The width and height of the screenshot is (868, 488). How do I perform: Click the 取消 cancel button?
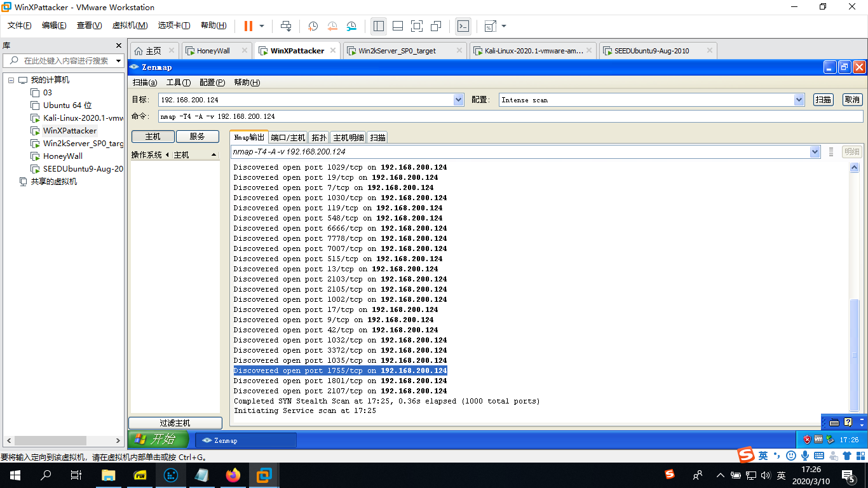pyautogui.click(x=852, y=100)
